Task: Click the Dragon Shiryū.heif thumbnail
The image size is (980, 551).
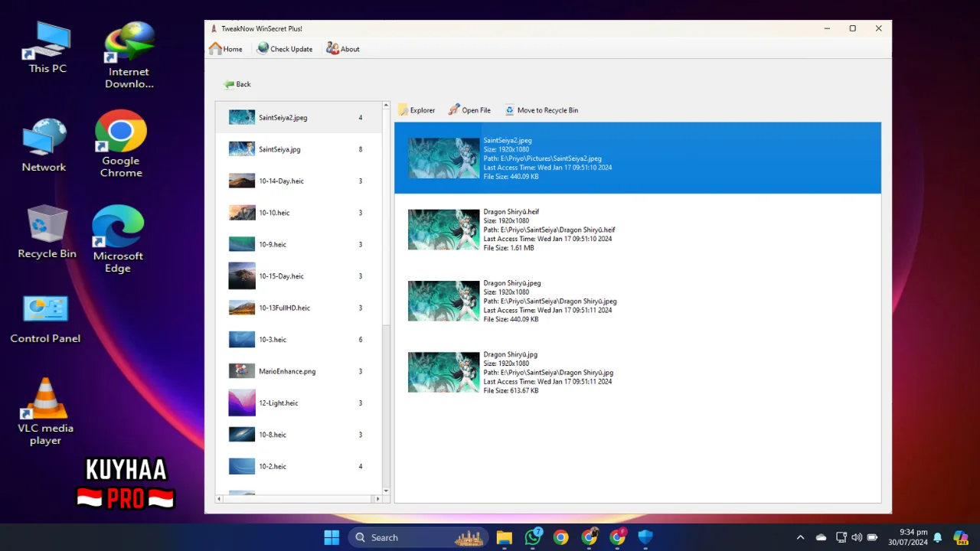Action: tap(443, 230)
